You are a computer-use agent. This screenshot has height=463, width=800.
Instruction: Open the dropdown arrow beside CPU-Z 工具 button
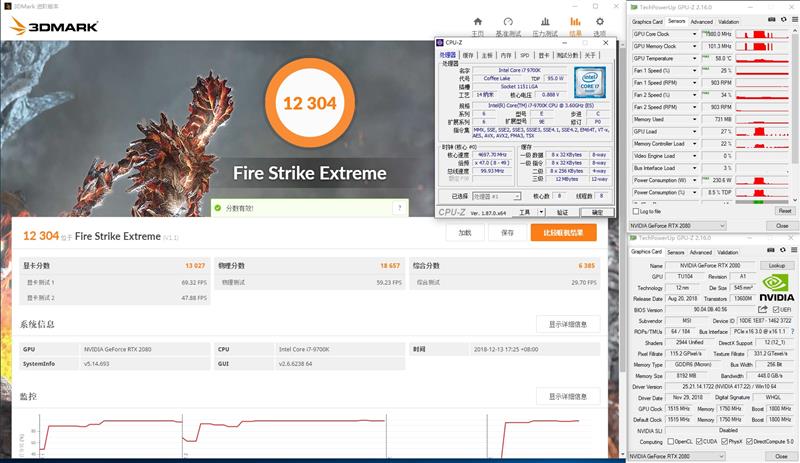click(541, 212)
